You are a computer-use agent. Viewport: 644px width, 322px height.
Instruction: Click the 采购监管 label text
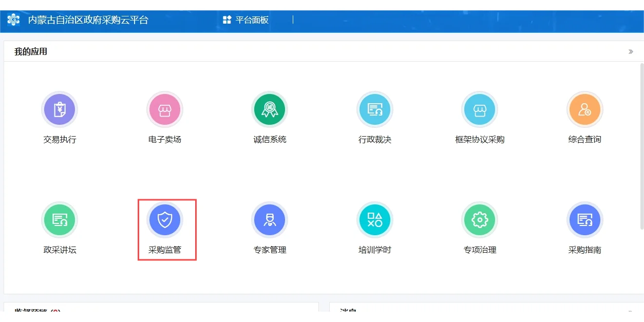pyautogui.click(x=165, y=250)
